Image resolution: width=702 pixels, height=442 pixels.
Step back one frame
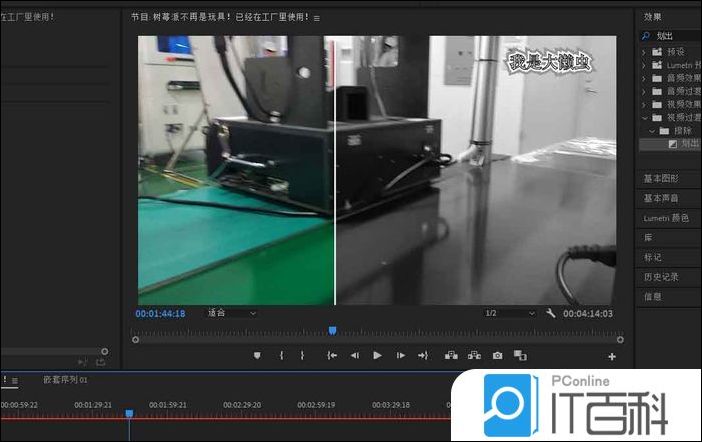click(354, 356)
